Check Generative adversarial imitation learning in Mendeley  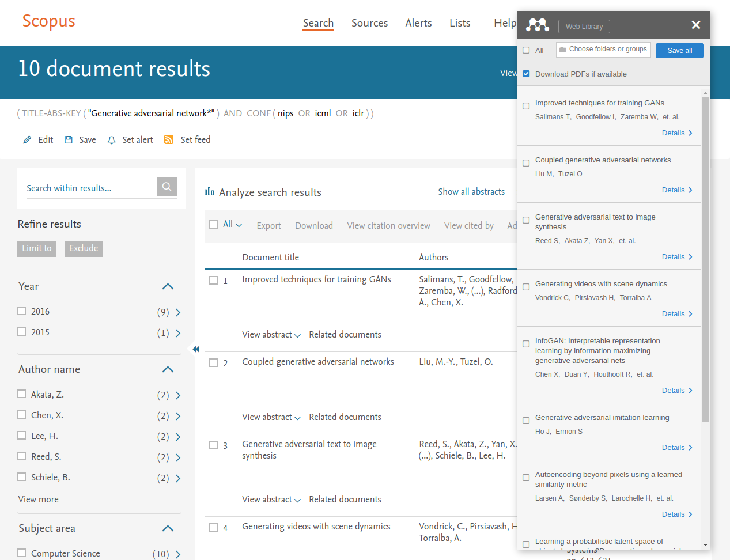[526, 421]
